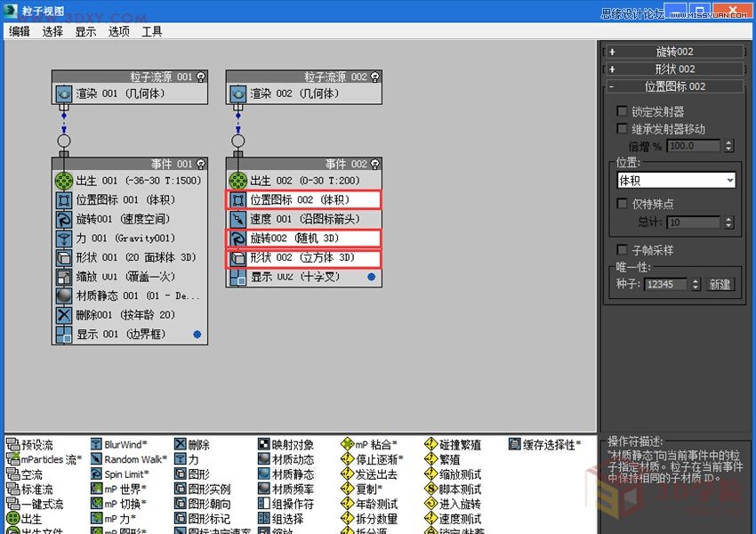756x534 pixels.
Task: Open the 位置 dropdown showing 体积
Action: pyautogui.click(x=676, y=180)
